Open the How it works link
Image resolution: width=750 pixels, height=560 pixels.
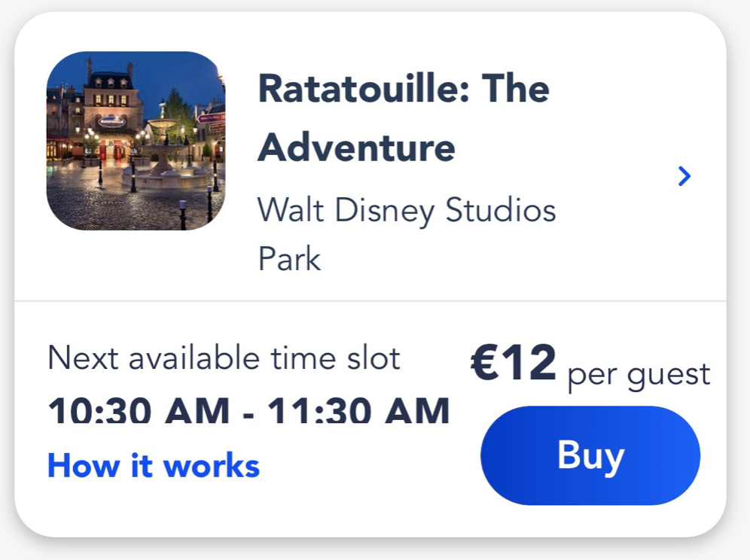click(x=154, y=466)
